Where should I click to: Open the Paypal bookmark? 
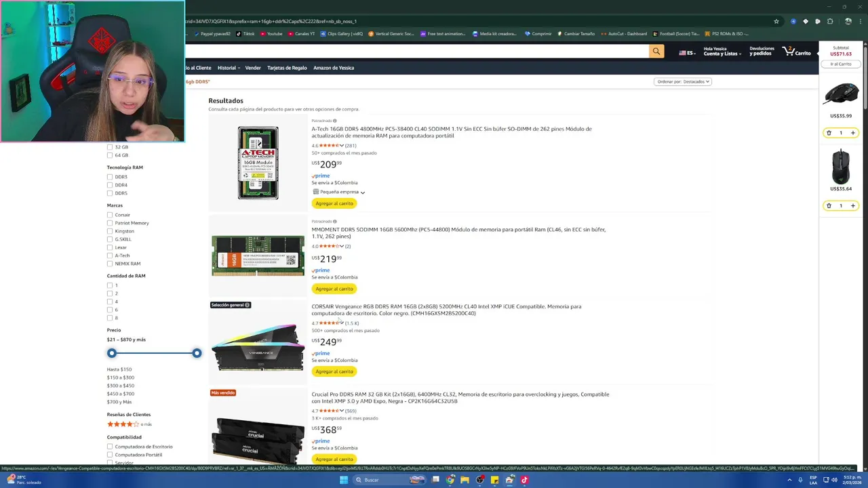(212, 33)
